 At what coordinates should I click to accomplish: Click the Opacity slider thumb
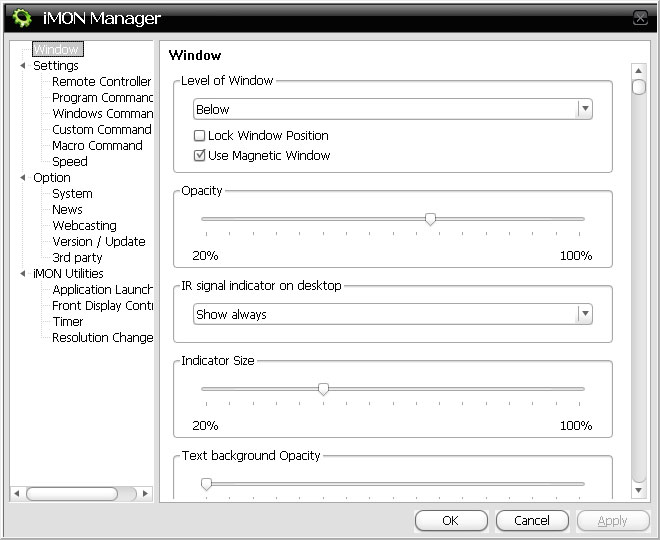tap(430, 219)
